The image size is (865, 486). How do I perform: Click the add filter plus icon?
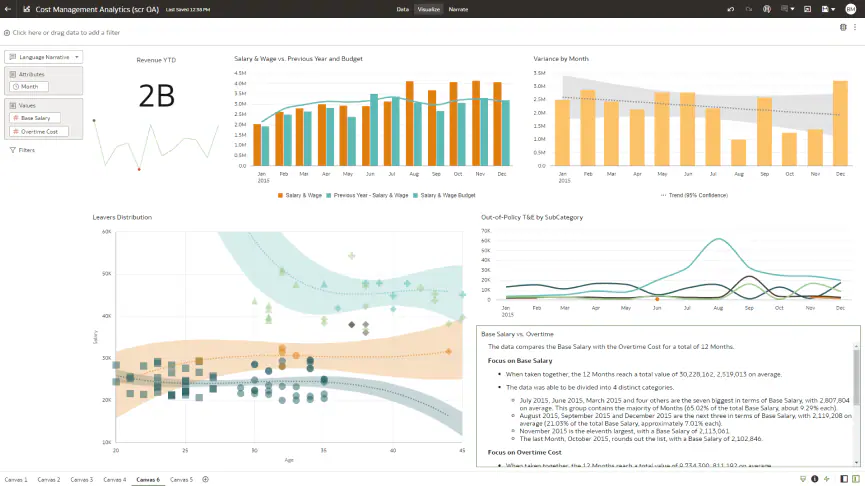tap(7, 33)
